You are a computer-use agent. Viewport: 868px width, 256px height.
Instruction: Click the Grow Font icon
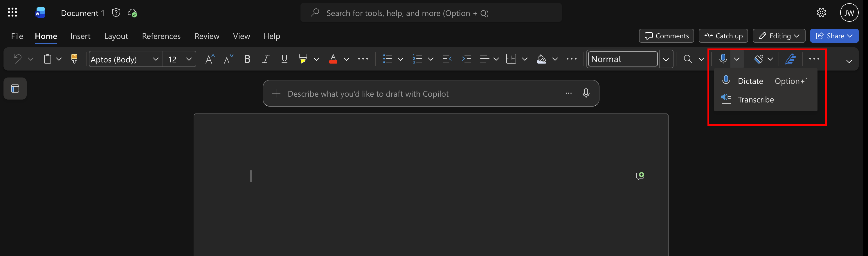pos(210,59)
